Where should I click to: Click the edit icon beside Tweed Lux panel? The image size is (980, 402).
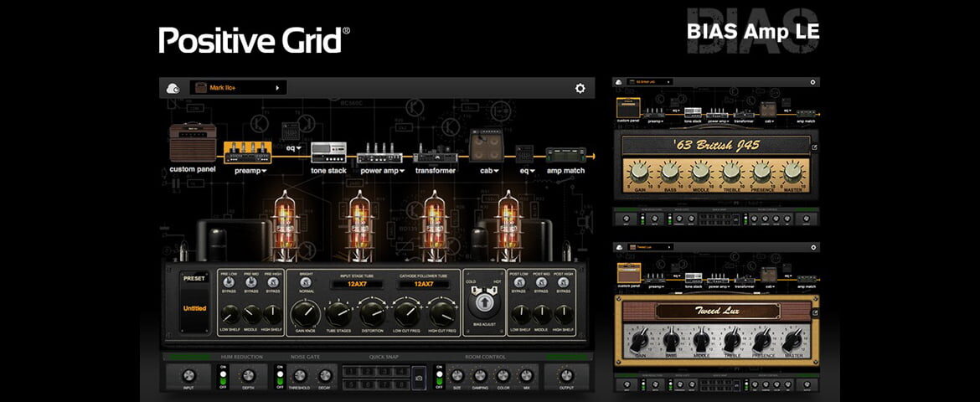(x=814, y=313)
